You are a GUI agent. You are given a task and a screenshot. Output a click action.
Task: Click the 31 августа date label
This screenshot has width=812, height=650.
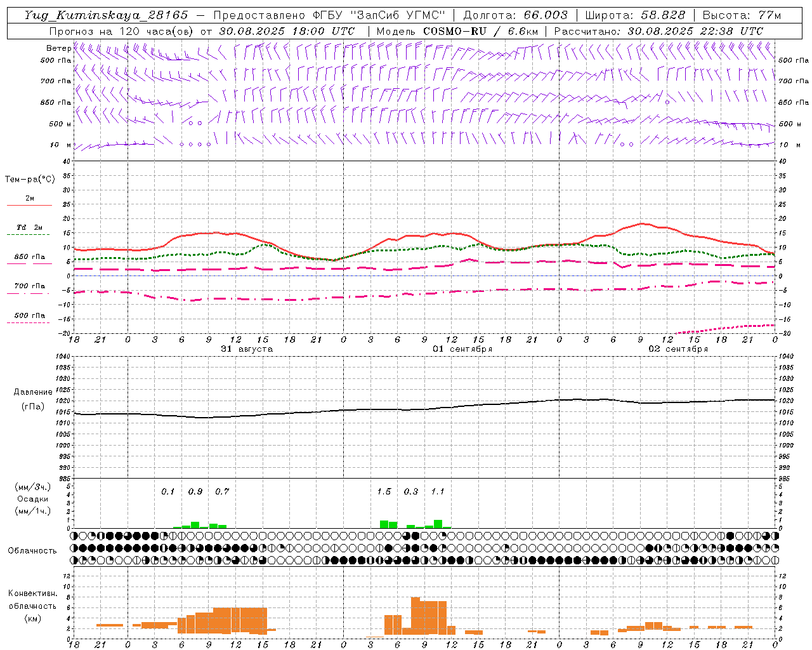247,349
